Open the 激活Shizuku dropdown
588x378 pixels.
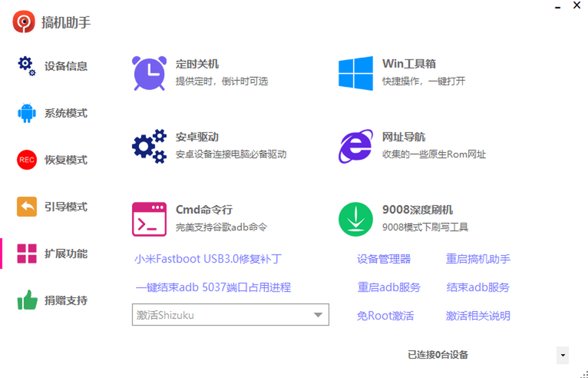pos(230,315)
